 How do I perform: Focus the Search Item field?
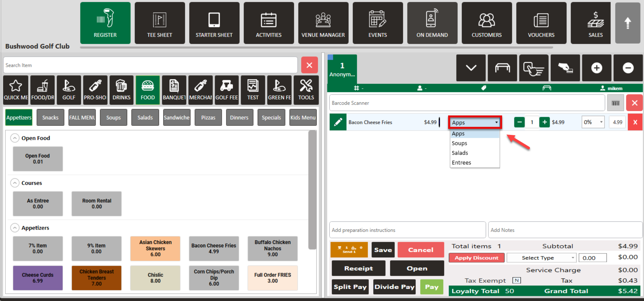pos(151,65)
